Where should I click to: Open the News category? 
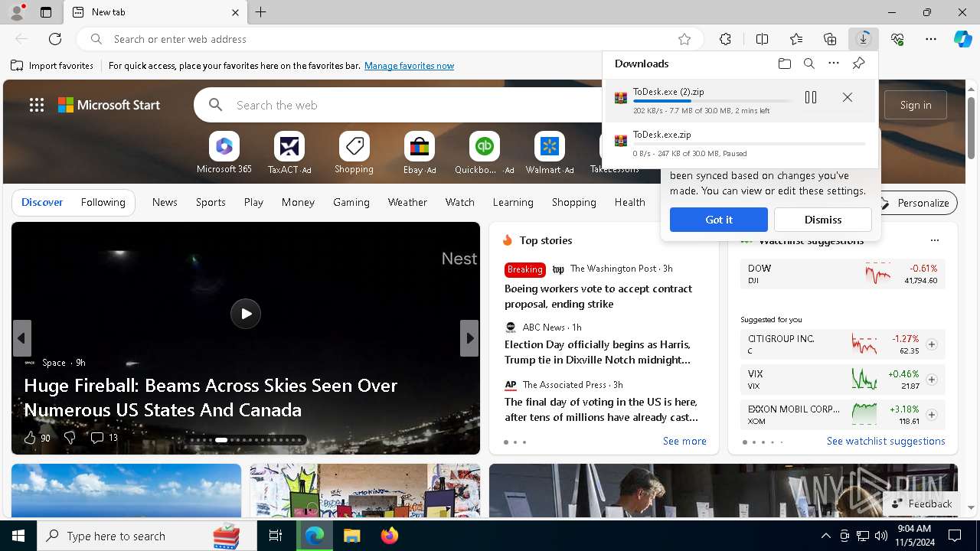coord(165,202)
